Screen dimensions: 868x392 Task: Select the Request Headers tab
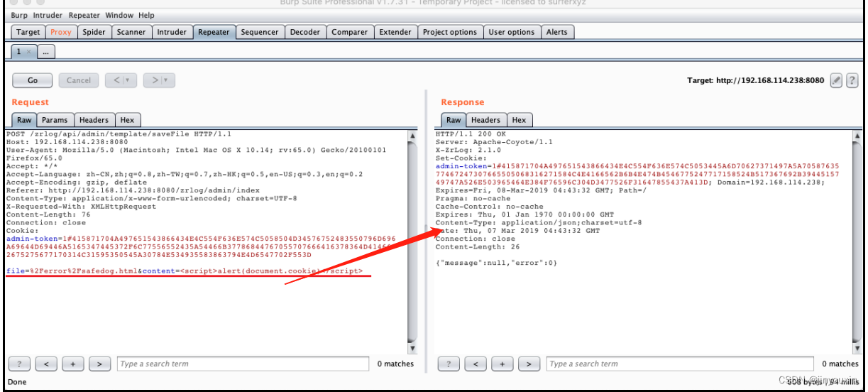click(x=94, y=120)
